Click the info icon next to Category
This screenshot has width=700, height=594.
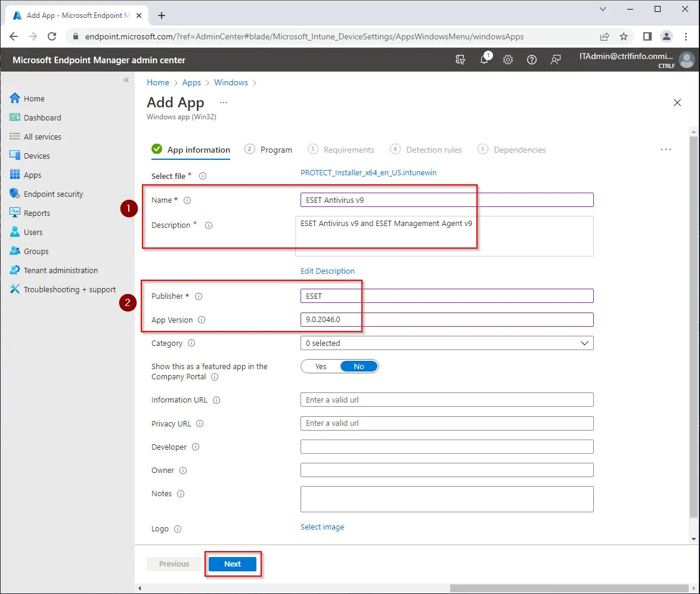point(191,343)
